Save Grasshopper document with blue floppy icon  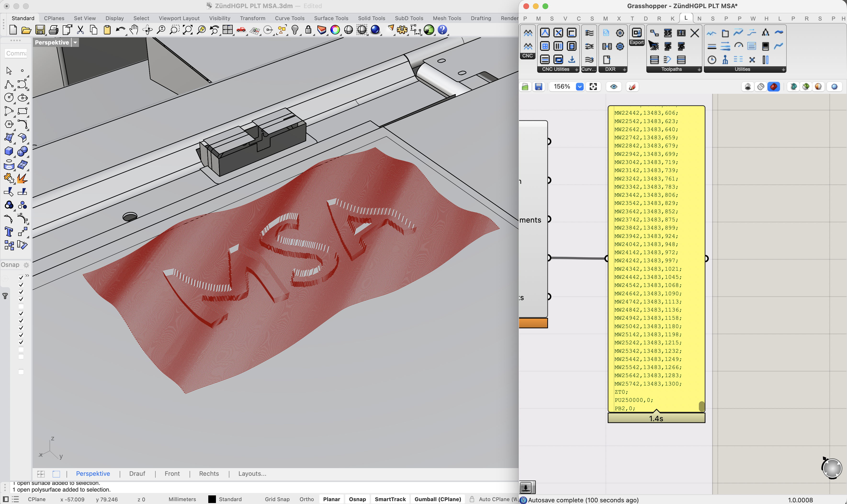[x=538, y=87]
